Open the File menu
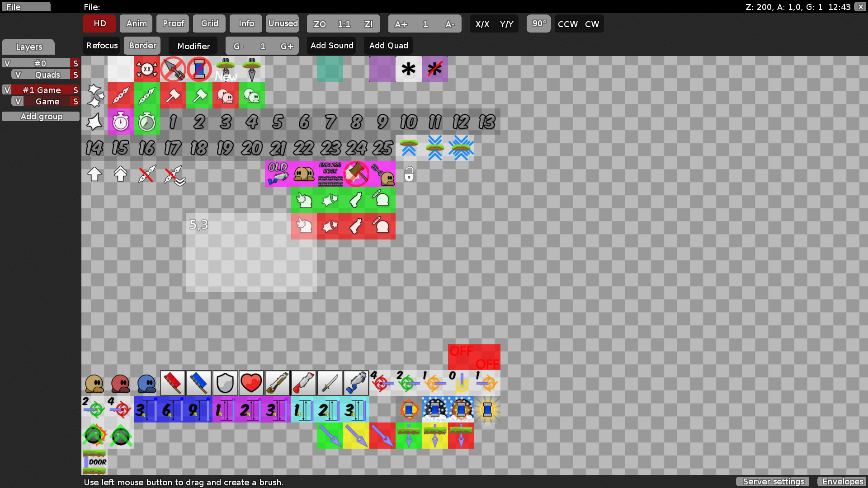The width and height of the screenshot is (868, 488). pyautogui.click(x=26, y=6)
